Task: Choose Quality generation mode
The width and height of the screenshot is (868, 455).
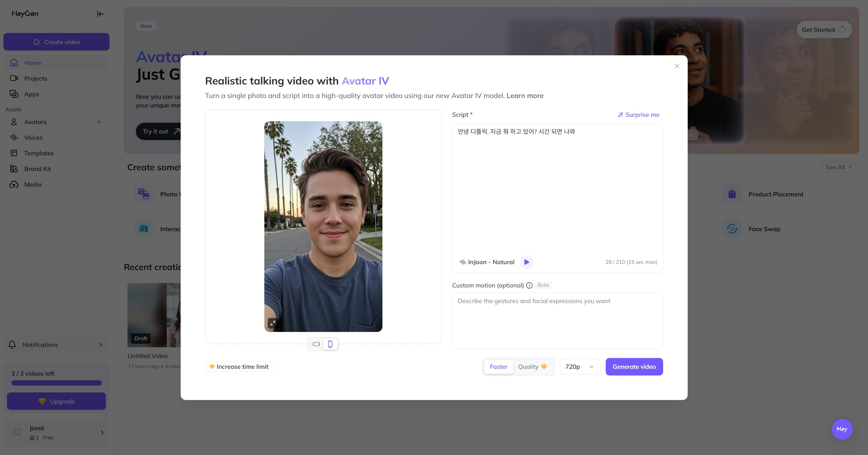Action: (x=532, y=367)
